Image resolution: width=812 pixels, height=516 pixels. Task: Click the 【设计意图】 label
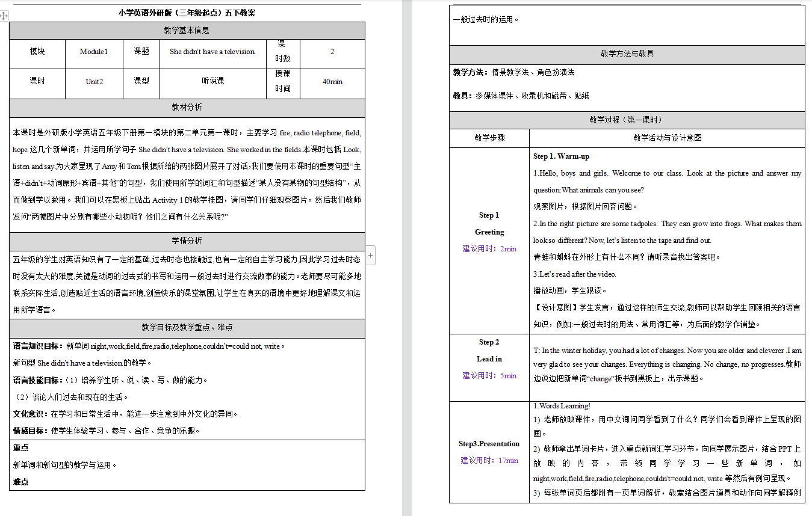[x=556, y=307]
